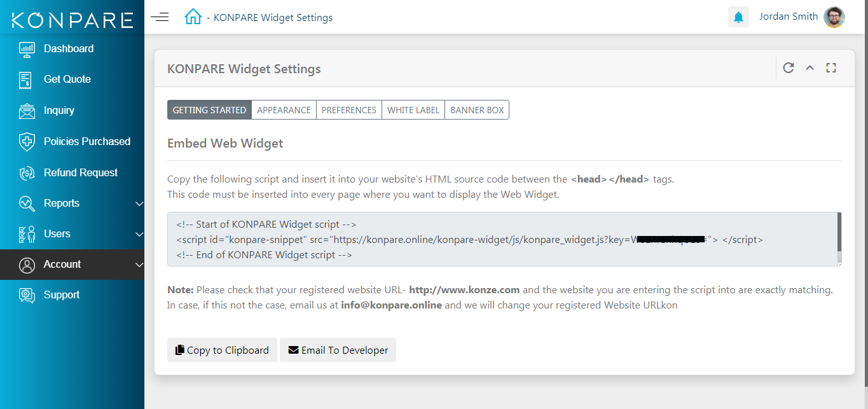Open Dashboard from the sidebar icon
This screenshot has width=868, height=409.
tap(27, 49)
